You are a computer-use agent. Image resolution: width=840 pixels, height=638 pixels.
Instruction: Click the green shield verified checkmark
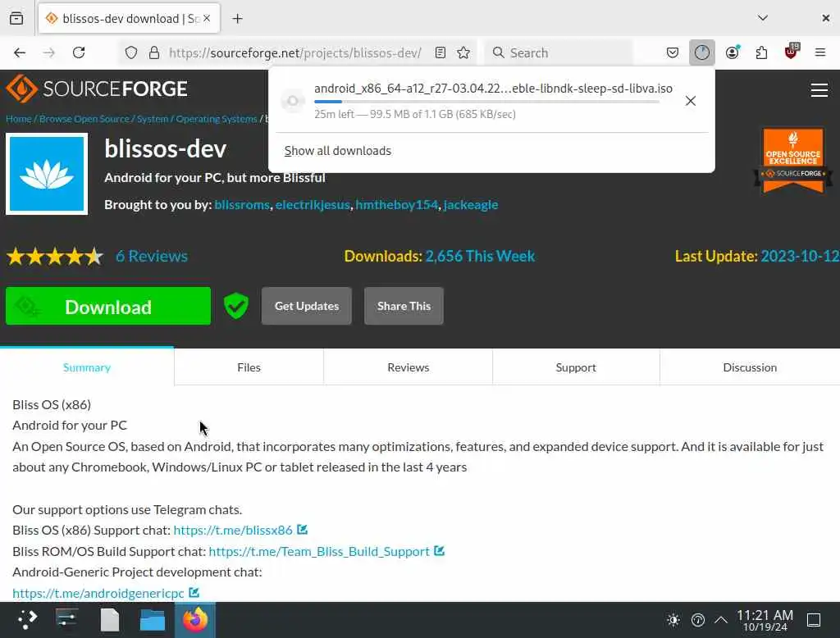point(235,306)
